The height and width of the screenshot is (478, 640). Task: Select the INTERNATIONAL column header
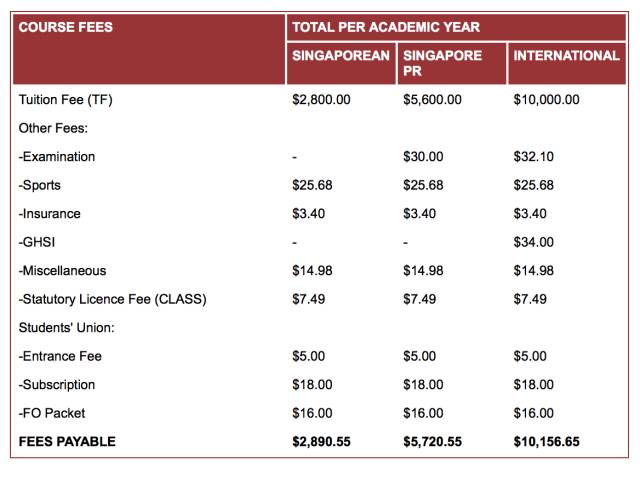(566, 56)
